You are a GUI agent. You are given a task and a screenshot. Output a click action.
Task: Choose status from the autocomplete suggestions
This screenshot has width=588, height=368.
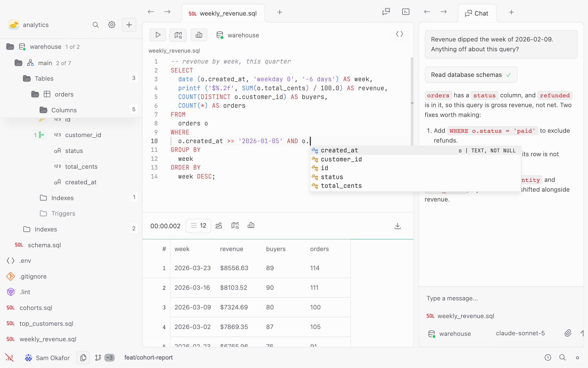pos(415,177)
